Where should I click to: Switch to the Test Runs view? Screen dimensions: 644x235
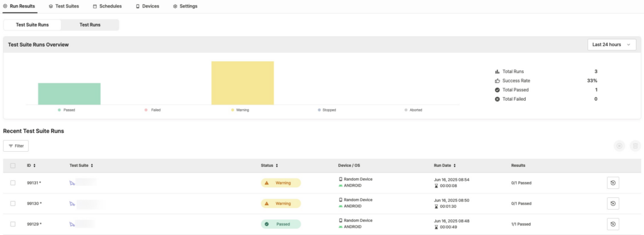click(x=90, y=25)
